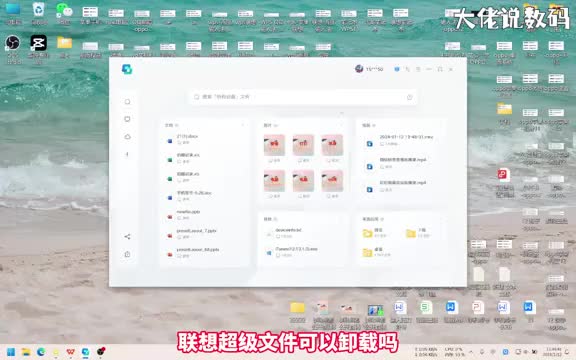Open the newfile.pptx file row

point(205,215)
